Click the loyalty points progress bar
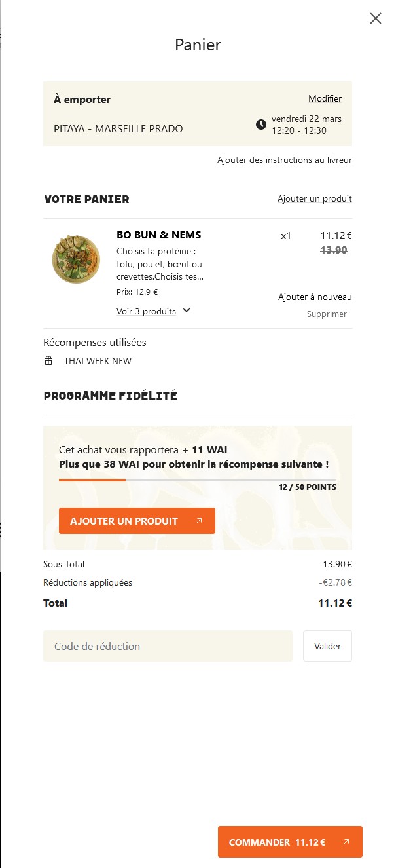394x868 pixels. pyautogui.click(x=198, y=480)
